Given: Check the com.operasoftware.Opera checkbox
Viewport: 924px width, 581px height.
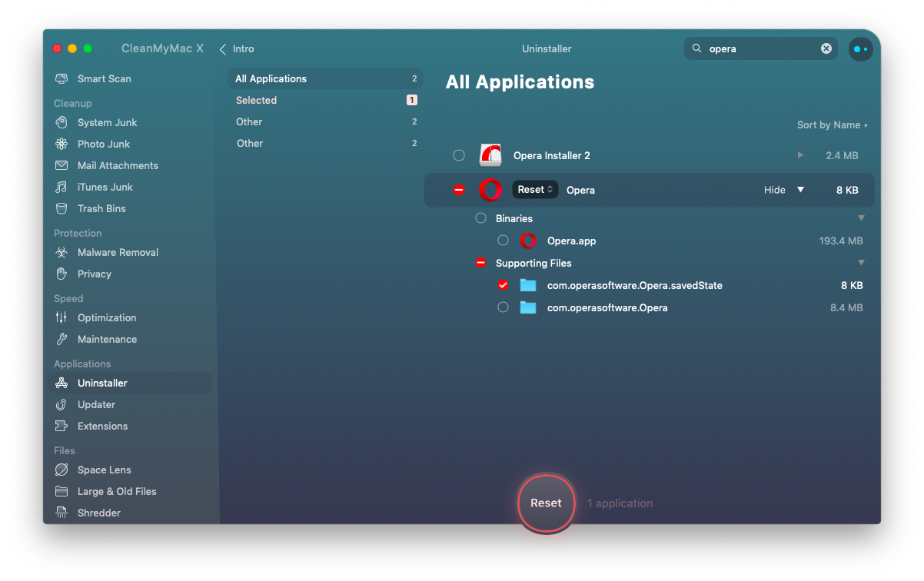Looking at the screenshot, I should tap(504, 307).
